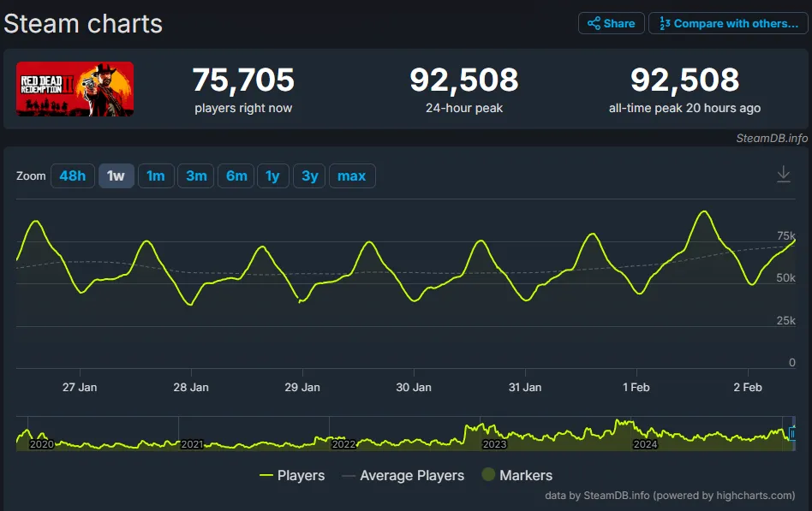Grab the navigator range handle
Image resolution: width=812 pixels, height=511 pixels.
point(791,433)
